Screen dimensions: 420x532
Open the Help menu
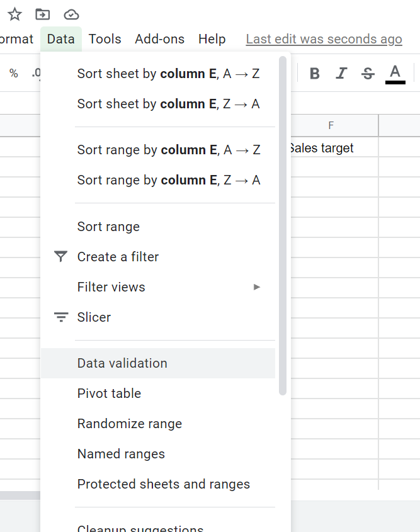tap(212, 39)
